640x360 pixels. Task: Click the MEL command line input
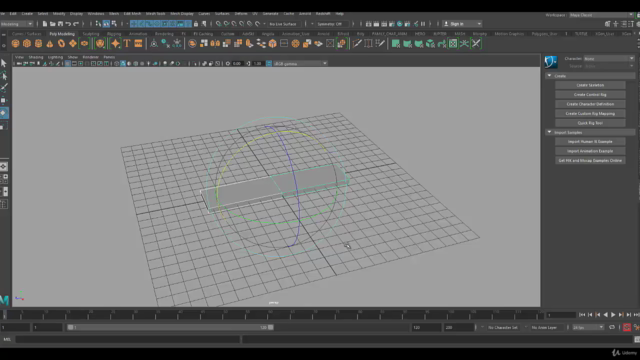click(x=127, y=339)
